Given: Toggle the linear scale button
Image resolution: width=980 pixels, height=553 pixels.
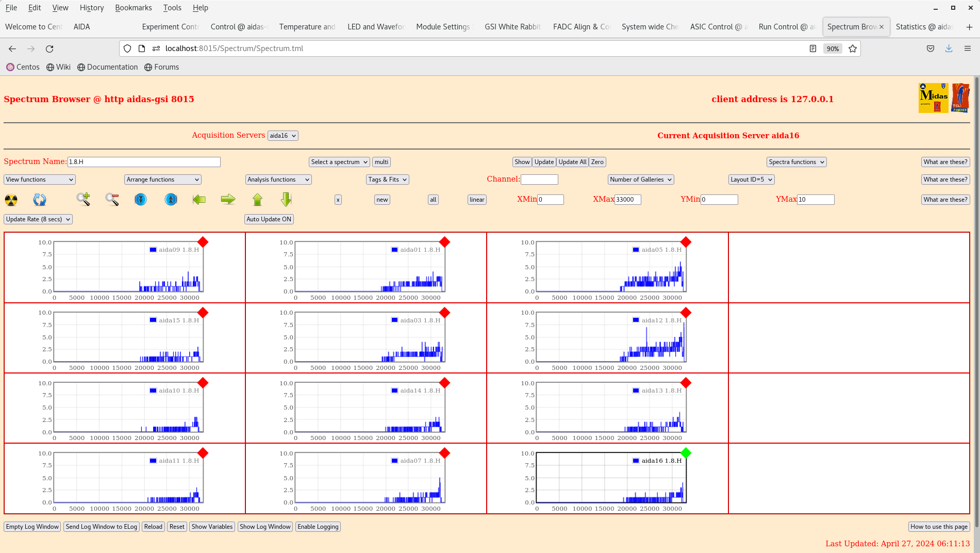Looking at the screenshot, I should pos(477,200).
